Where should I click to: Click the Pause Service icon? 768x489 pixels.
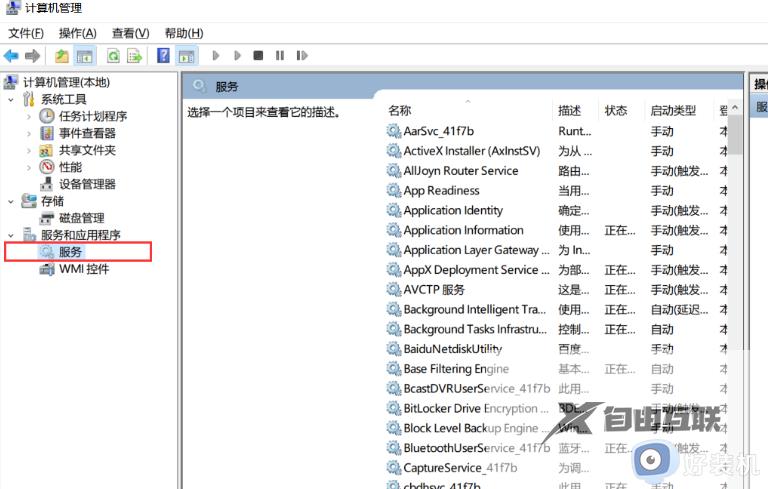(x=280, y=55)
